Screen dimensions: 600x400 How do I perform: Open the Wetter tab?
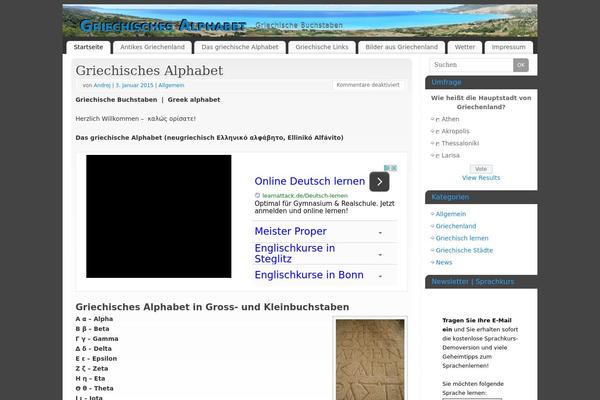coord(465,47)
